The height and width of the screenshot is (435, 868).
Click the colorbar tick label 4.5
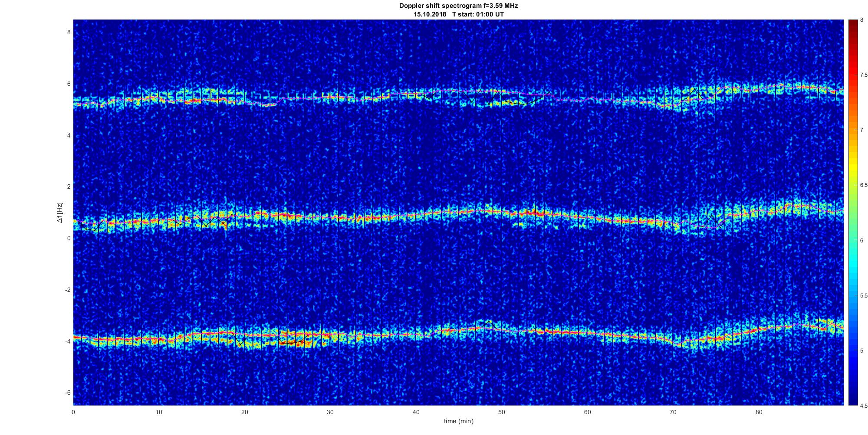click(x=864, y=406)
